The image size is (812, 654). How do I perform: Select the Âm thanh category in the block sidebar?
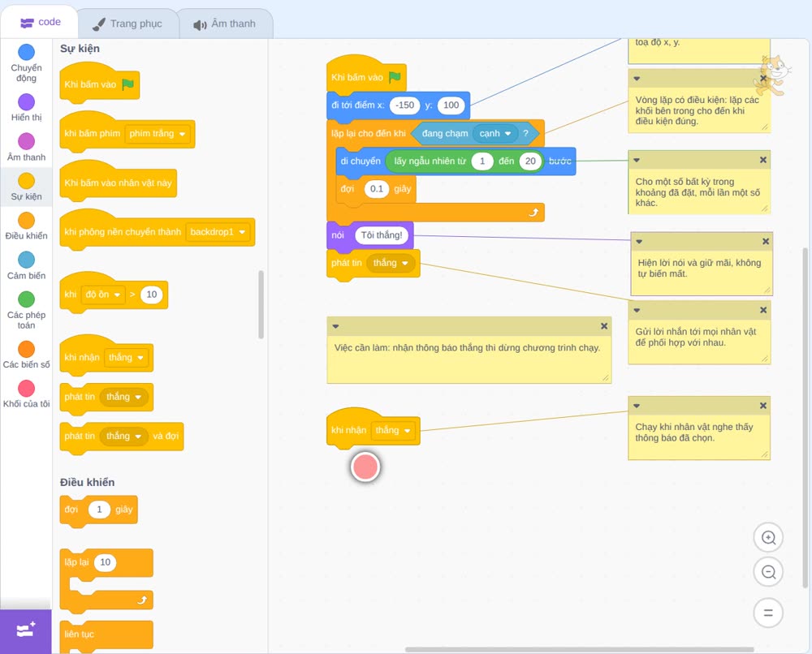pos(27,148)
